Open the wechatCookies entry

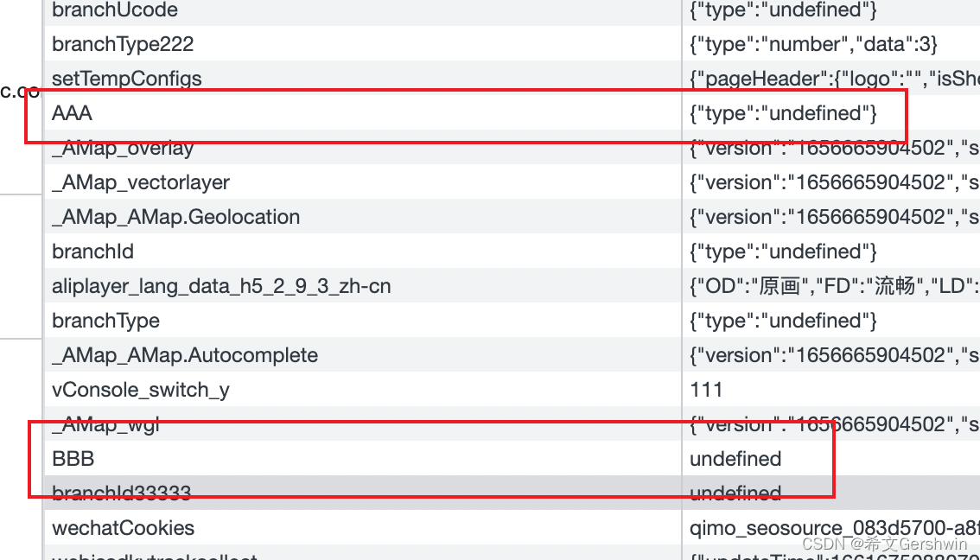pyautogui.click(x=123, y=528)
